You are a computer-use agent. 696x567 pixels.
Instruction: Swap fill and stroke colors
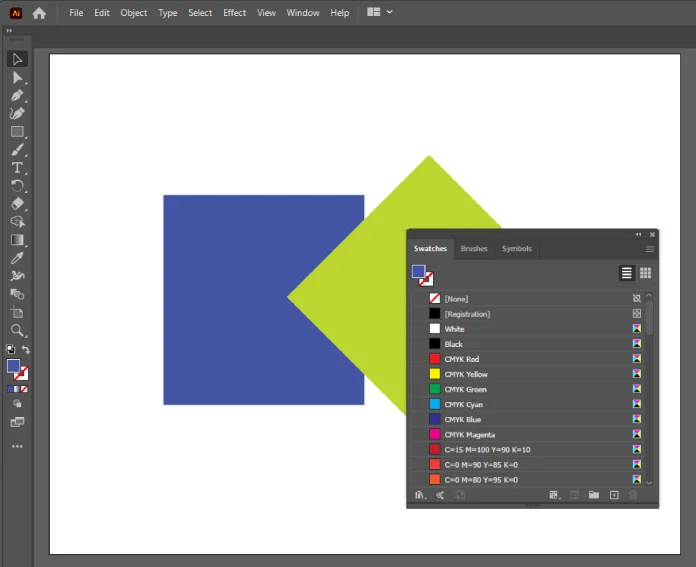(x=26, y=350)
